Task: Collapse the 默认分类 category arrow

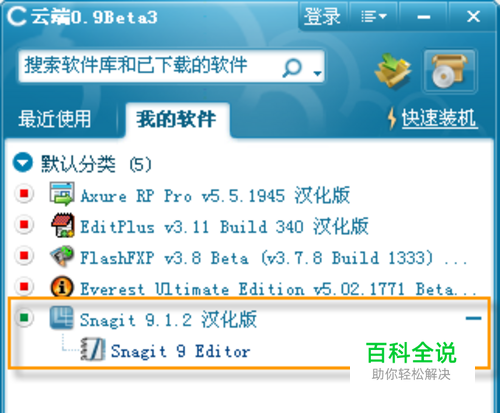Action: [23, 163]
